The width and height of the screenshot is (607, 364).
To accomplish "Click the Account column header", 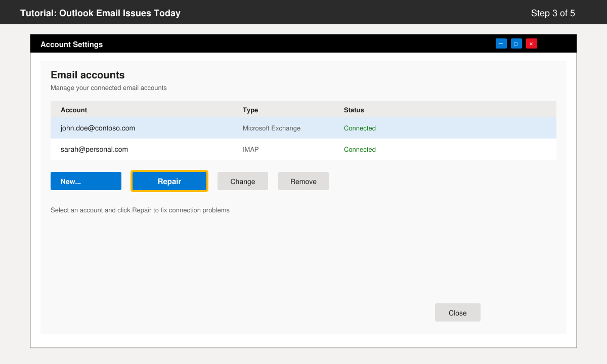I will point(74,110).
